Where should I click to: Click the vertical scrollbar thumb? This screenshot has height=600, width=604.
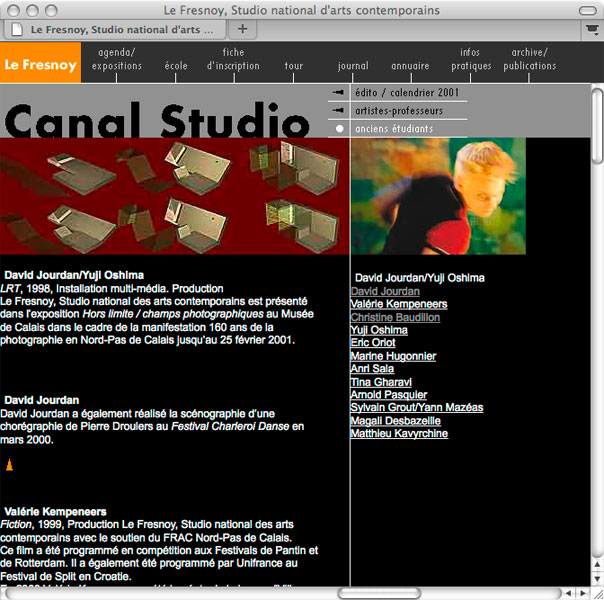point(597,125)
